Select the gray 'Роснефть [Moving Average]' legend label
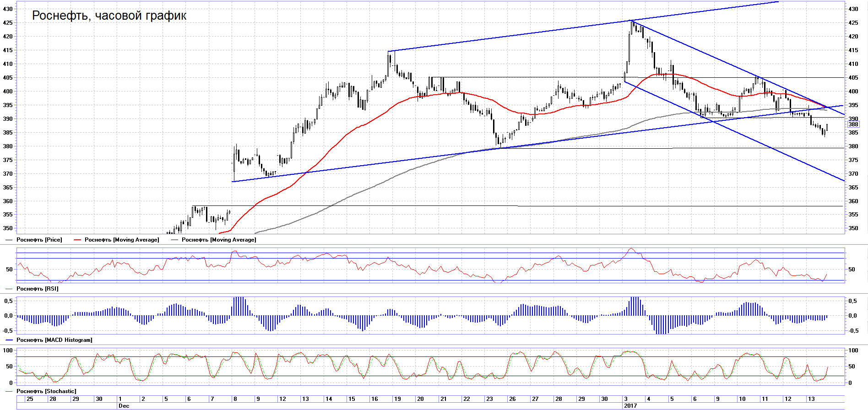 coord(219,240)
